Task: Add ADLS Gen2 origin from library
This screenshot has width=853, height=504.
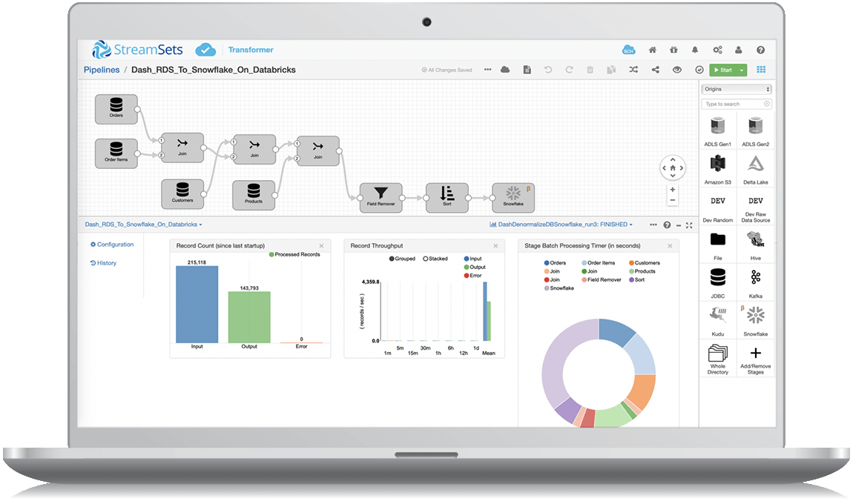Action: click(x=756, y=131)
